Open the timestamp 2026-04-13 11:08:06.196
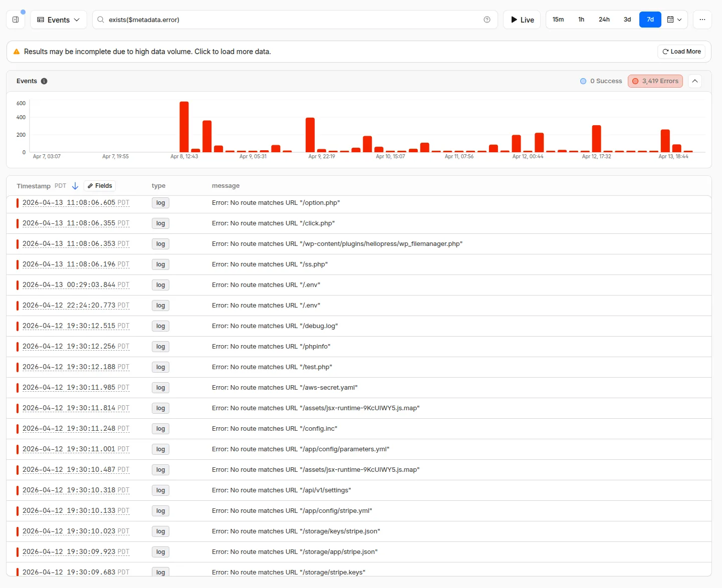Image resolution: width=722 pixels, height=588 pixels. click(x=76, y=264)
